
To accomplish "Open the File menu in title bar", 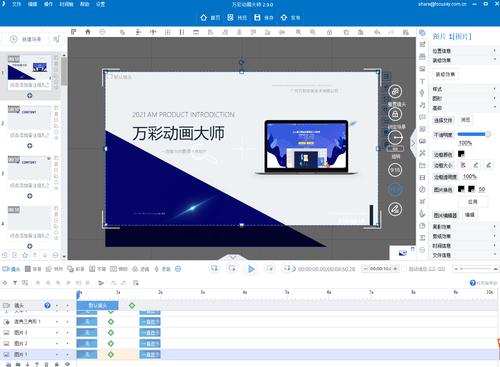I will [17, 4].
